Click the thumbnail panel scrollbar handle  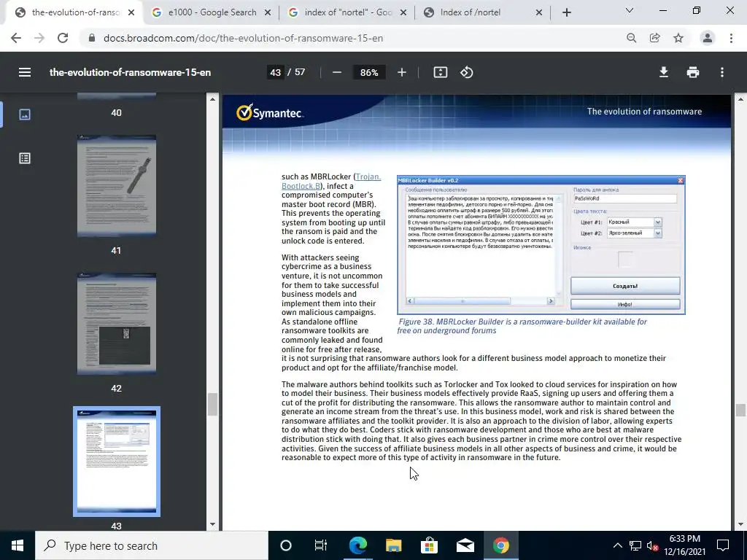(x=212, y=404)
